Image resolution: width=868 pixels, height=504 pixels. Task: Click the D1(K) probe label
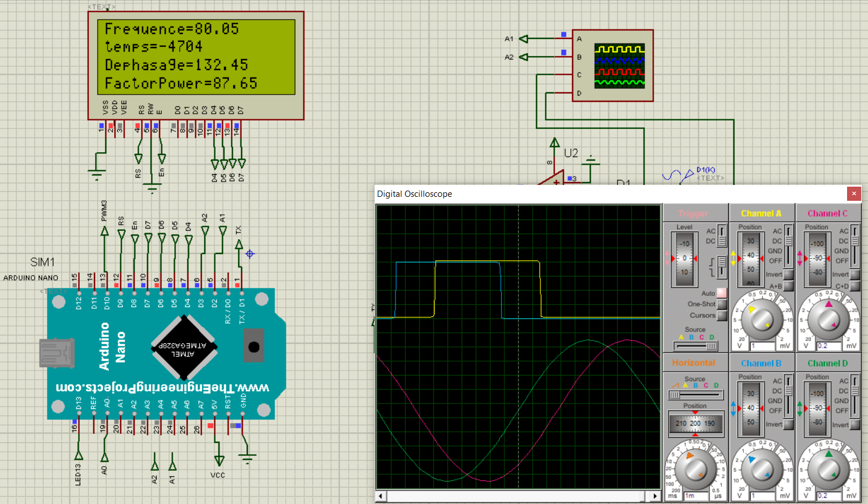(706, 170)
